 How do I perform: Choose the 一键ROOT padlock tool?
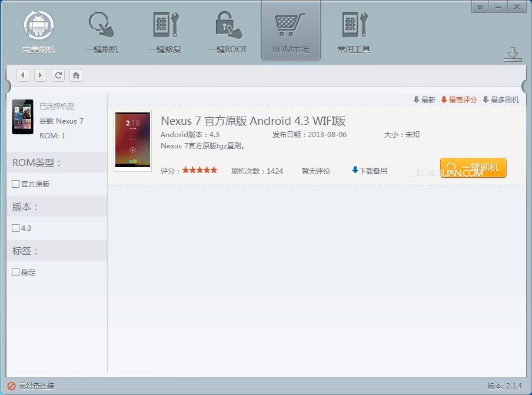228,32
